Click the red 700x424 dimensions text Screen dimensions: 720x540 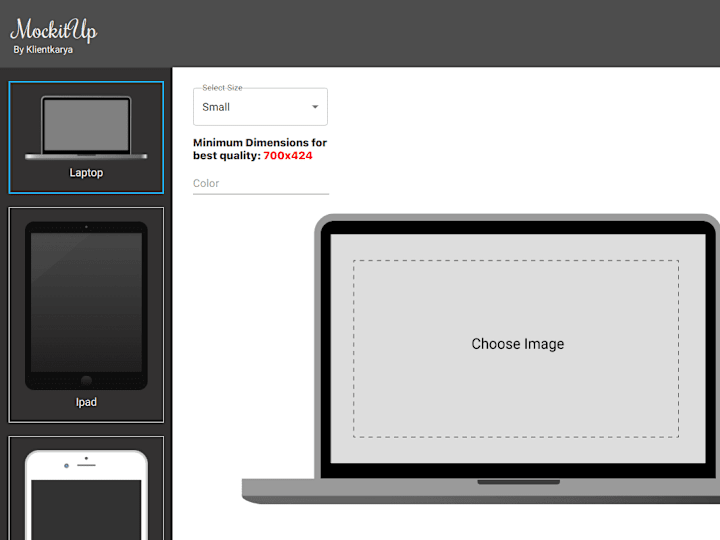click(x=288, y=156)
